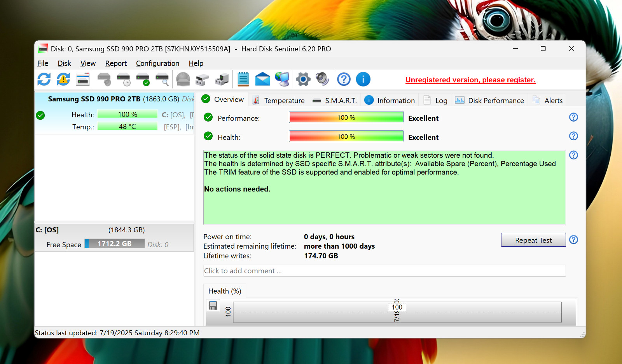This screenshot has height=364, width=622.
Task: Click help icon beside status description box
Action: point(573,155)
